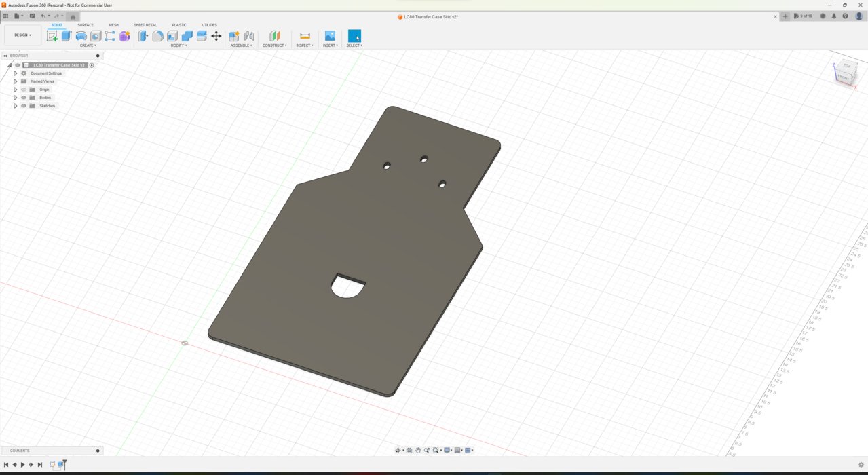The height and width of the screenshot is (475, 868).
Task: Expand the Bodies node
Action: (x=15, y=98)
